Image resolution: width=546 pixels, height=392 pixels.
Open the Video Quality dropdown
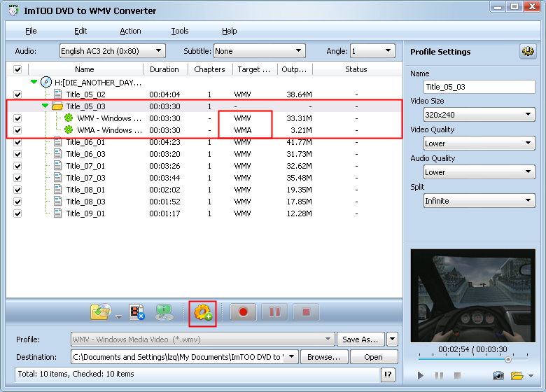(x=479, y=143)
